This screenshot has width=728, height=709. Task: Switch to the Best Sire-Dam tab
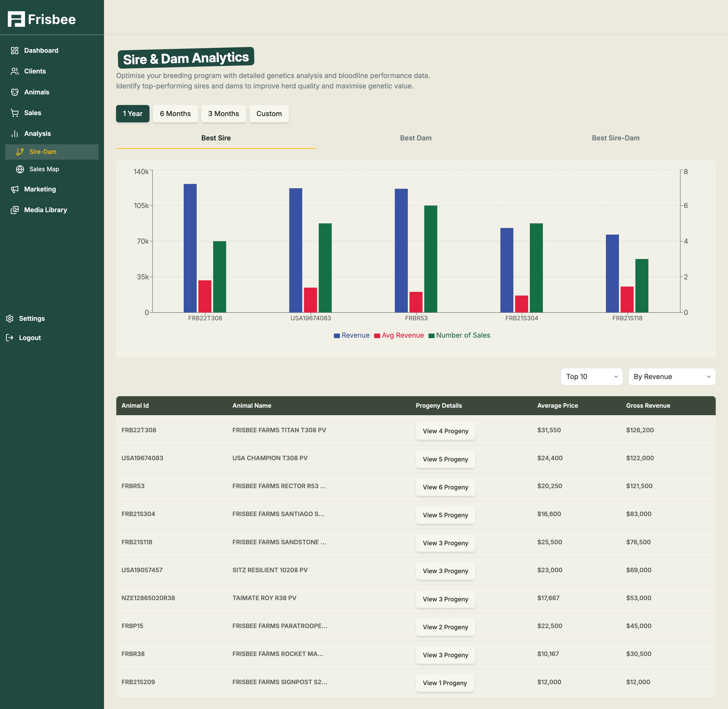click(616, 138)
